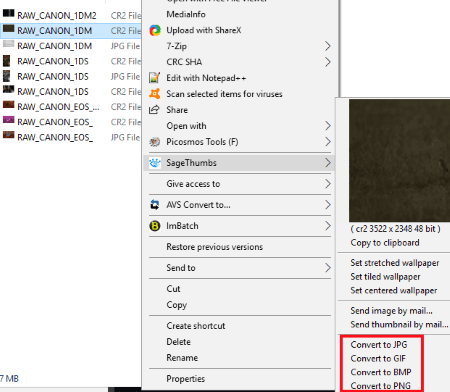Click the RAW_CANON_1DM JPG file icon
This screenshot has height=392, width=450.
[9, 44]
